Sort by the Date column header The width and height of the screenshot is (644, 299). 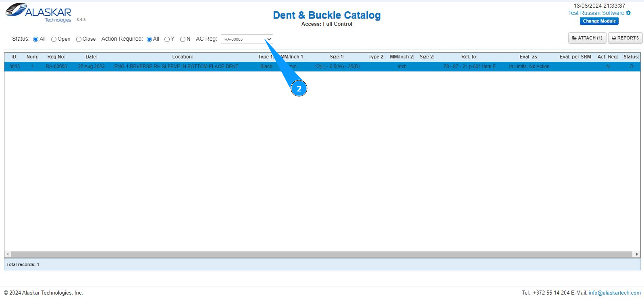(x=91, y=57)
